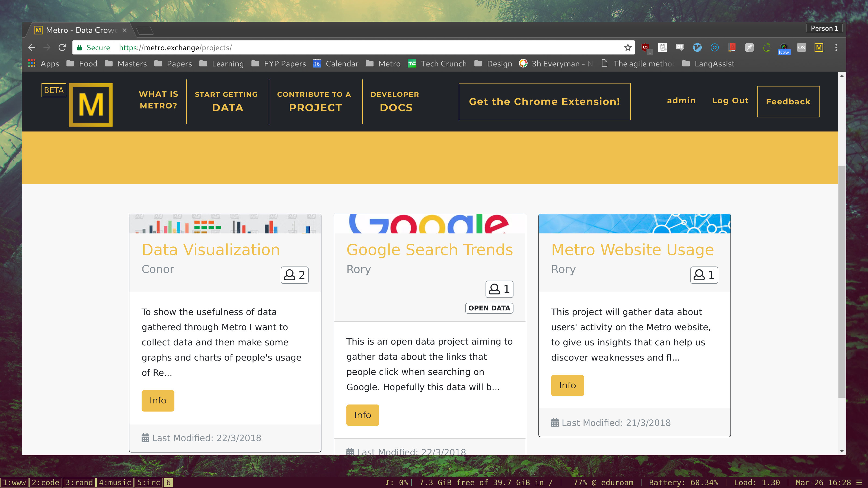Click calendar icon beside Last Modified 21/3/2018
The width and height of the screenshot is (868, 488).
[555, 423]
